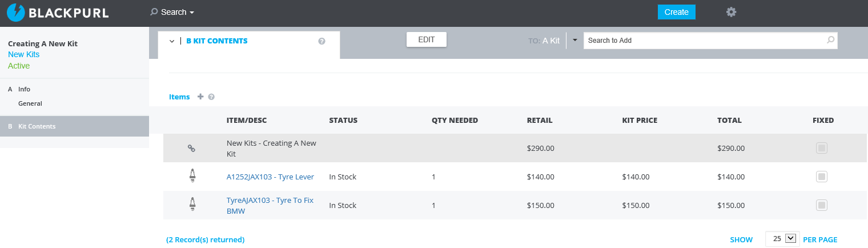Expand the dropdown arrow next to A Kit
Image resolution: width=868 pixels, height=248 pixels.
tap(575, 41)
